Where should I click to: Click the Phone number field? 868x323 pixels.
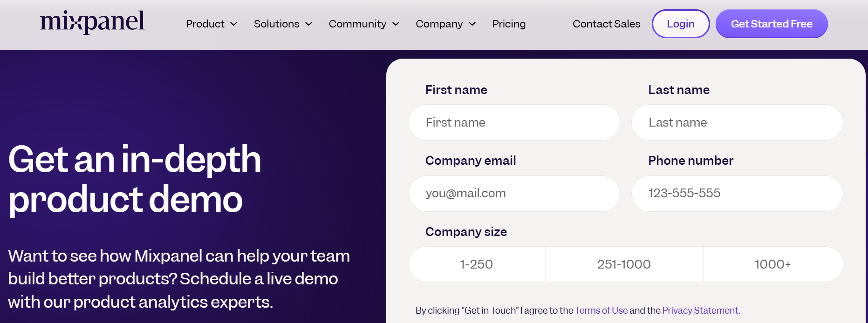tap(737, 193)
